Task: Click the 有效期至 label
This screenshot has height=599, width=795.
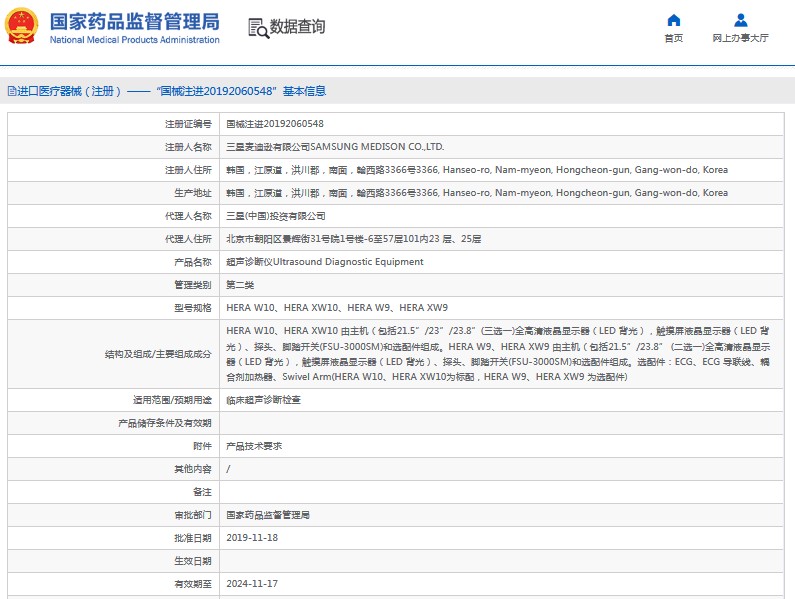Action: [x=193, y=584]
